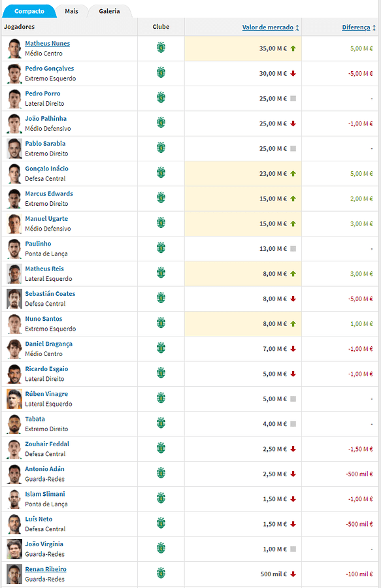Click Sporting club crest in Matheus Nunes row
Screen dimensions: 381x588
pos(161,48)
